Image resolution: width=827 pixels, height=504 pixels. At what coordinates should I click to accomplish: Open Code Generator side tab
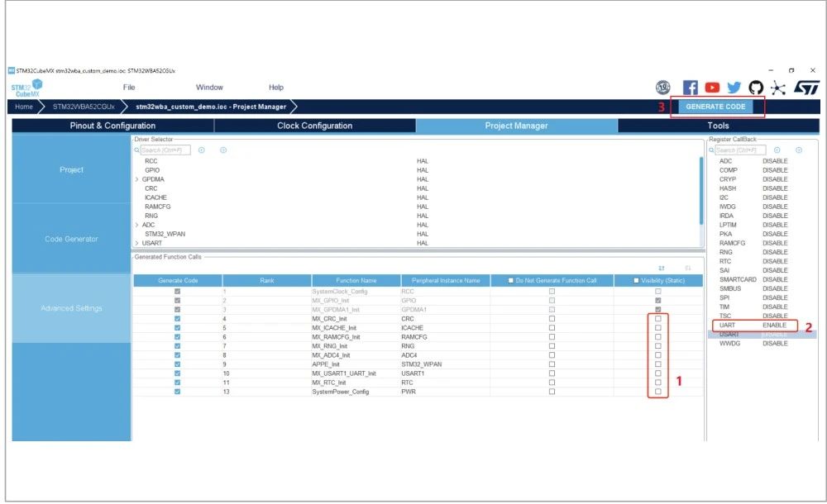pos(71,239)
